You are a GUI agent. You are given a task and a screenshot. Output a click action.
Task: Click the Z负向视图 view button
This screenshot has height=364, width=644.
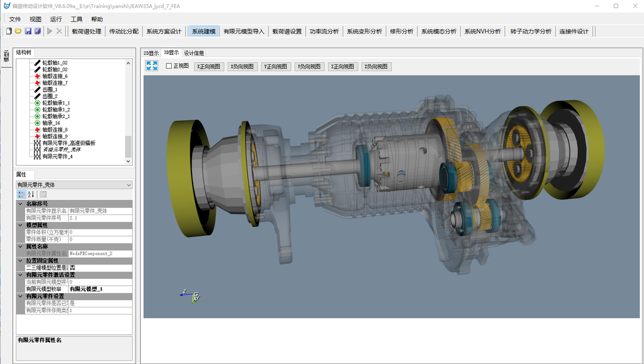tap(376, 67)
